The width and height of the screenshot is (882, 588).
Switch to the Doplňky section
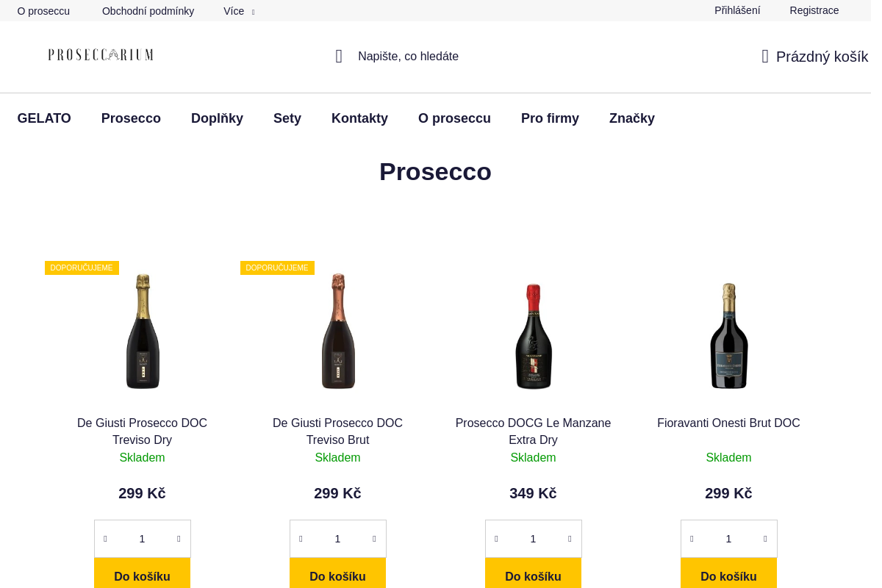pyautogui.click(x=217, y=118)
